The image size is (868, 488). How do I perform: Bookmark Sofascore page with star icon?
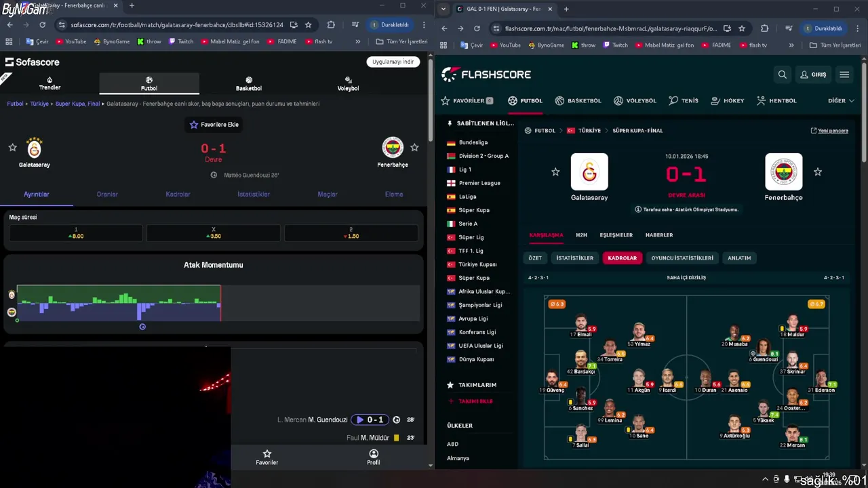pos(308,25)
